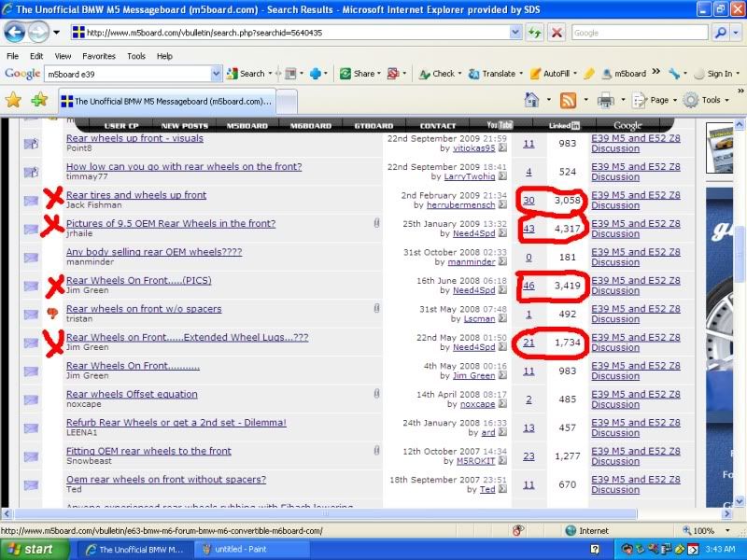
Task: Click the empty New Tab button
Action: (x=287, y=101)
